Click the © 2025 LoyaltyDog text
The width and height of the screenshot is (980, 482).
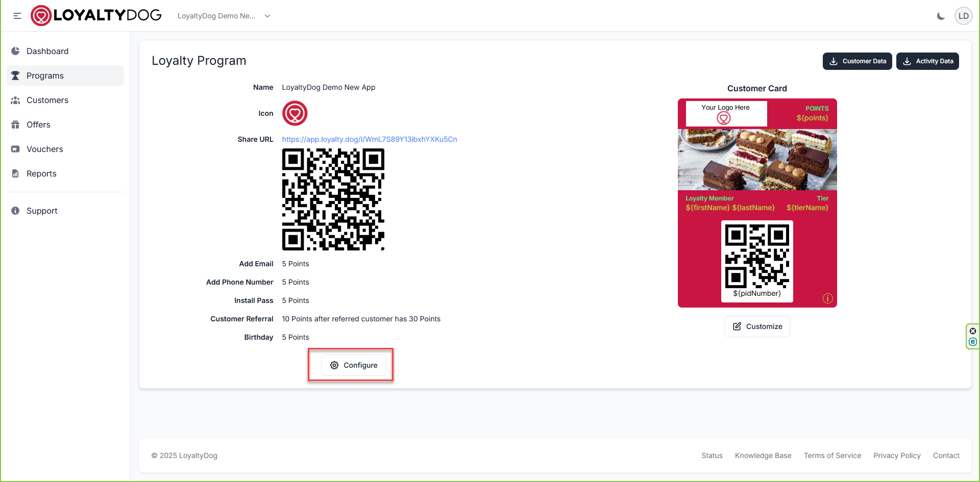coord(184,455)
